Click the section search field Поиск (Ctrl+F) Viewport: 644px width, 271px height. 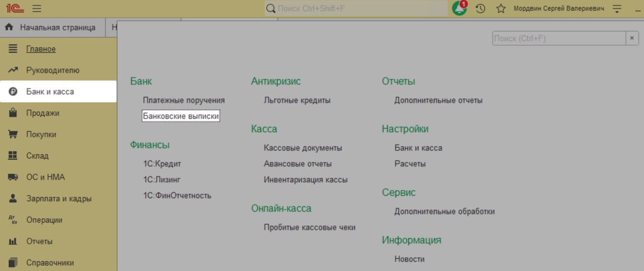559,38
